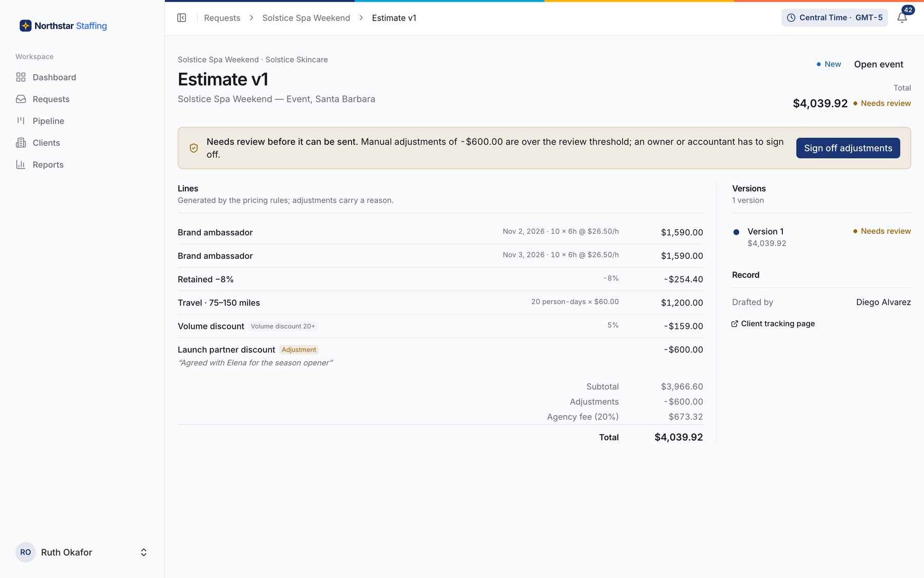Click Diego Alvarez in Record section

[883, 302]
